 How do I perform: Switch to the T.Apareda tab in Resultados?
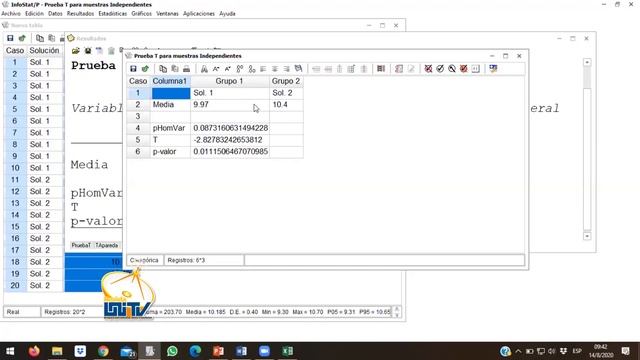pyautogui.click(x=107, y=245)
